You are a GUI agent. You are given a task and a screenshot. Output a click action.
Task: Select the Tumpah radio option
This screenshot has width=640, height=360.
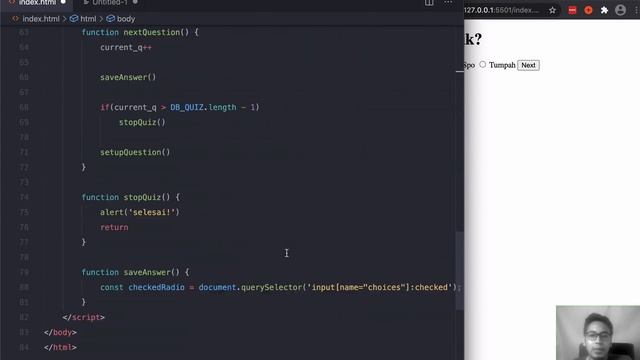(483, 64)
